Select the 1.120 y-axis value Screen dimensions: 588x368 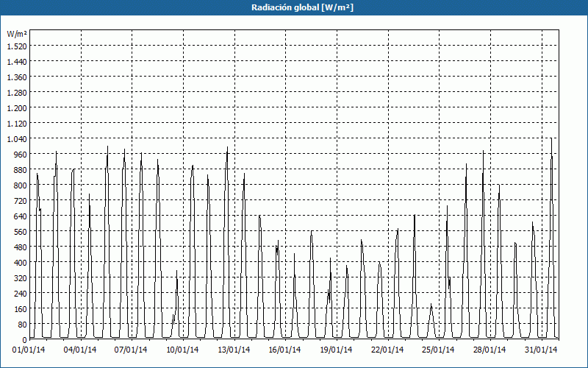tap(17, 124)
